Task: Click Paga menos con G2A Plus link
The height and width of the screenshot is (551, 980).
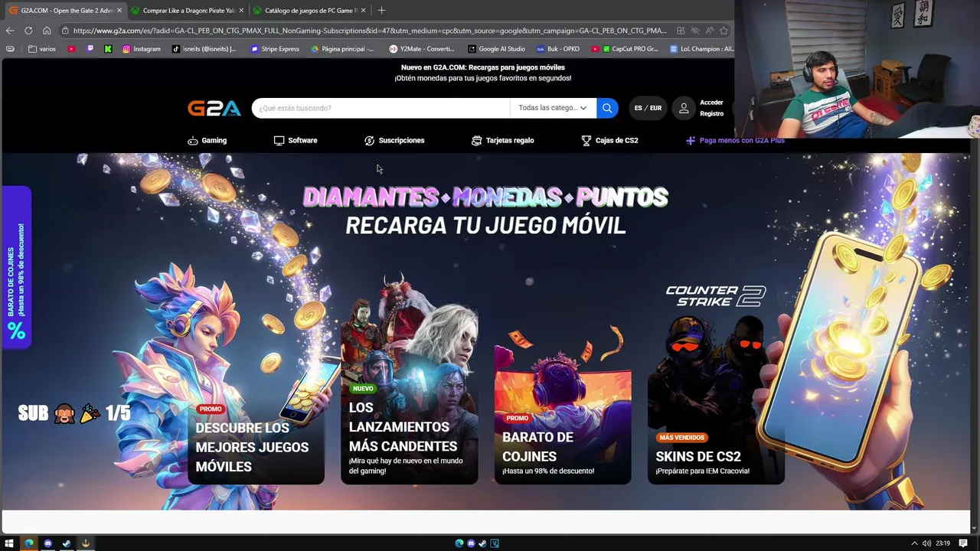Action: (x=736, y=141)
